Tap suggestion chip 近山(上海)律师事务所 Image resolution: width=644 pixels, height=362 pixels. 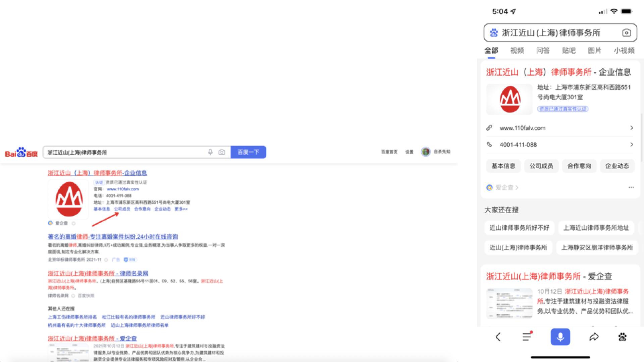click(518, 248)
